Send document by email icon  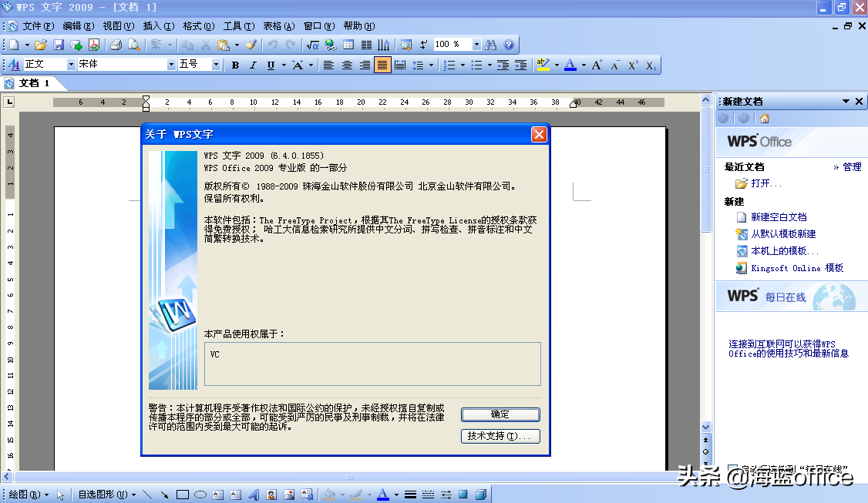[x=76, y=45]
